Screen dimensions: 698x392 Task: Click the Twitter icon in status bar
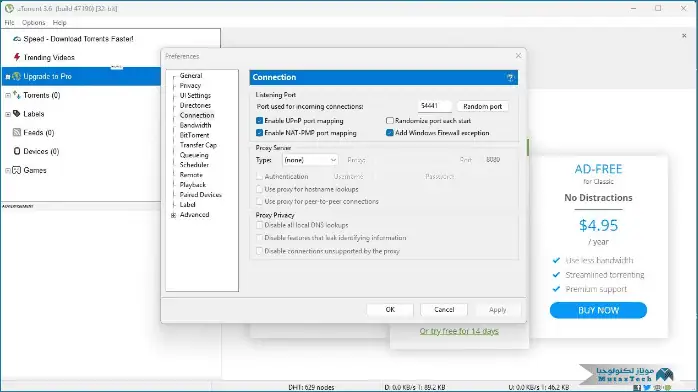[647, 388]
